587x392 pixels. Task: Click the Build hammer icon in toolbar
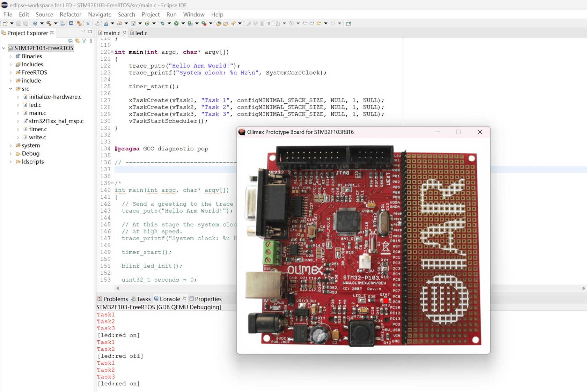(x=49, y=23)
